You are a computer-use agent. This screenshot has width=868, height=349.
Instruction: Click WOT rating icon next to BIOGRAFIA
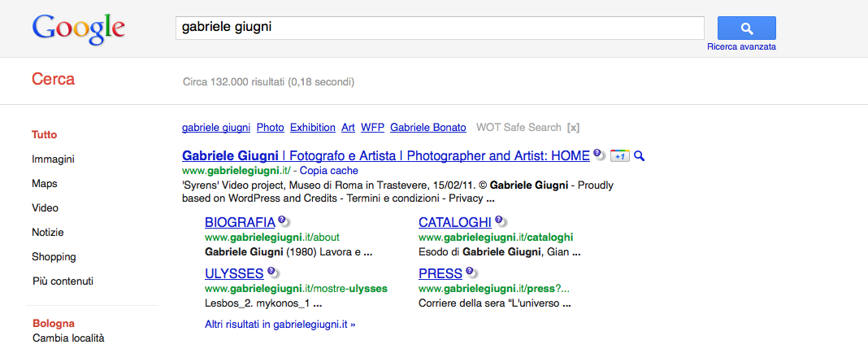click(x=284, y=221)
